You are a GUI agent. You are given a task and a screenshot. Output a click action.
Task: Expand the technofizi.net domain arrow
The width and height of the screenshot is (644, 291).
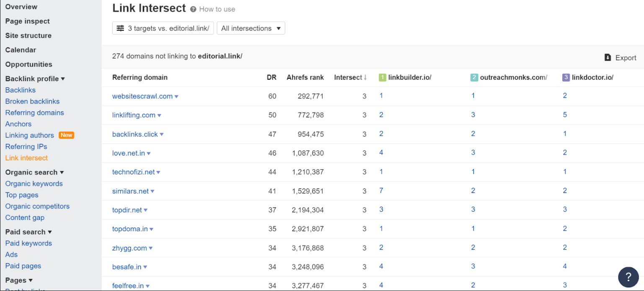point(158,173)
